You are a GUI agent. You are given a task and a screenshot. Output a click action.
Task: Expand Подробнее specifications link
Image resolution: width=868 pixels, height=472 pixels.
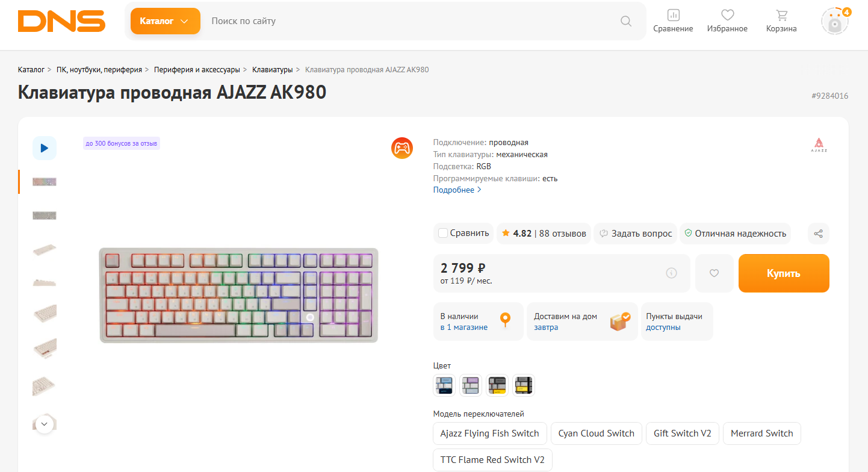click(x=457, y=190)
